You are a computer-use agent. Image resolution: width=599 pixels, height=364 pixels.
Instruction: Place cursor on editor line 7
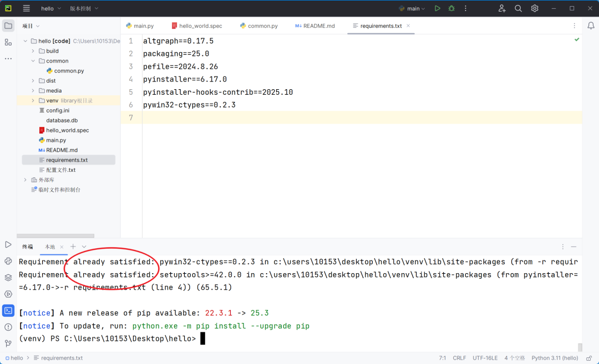tap(362, 117)
